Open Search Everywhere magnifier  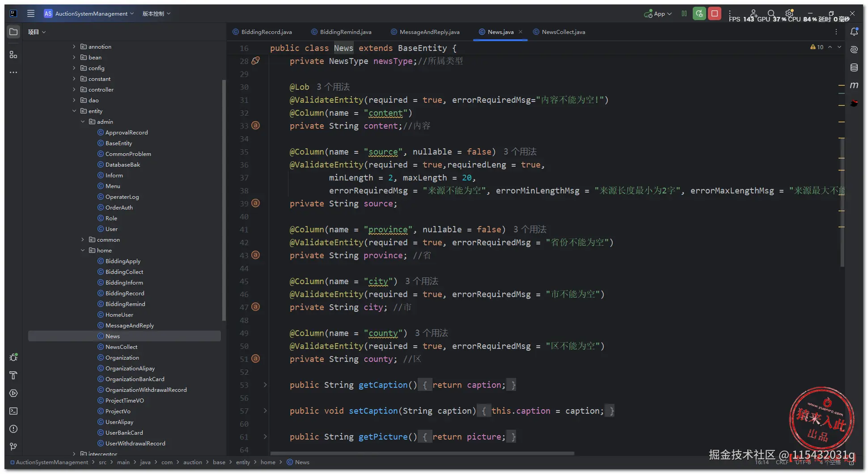coord(771,13)
